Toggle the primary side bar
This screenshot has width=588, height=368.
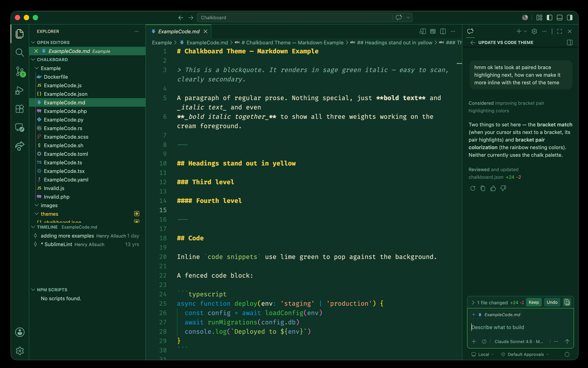point(549,18)
